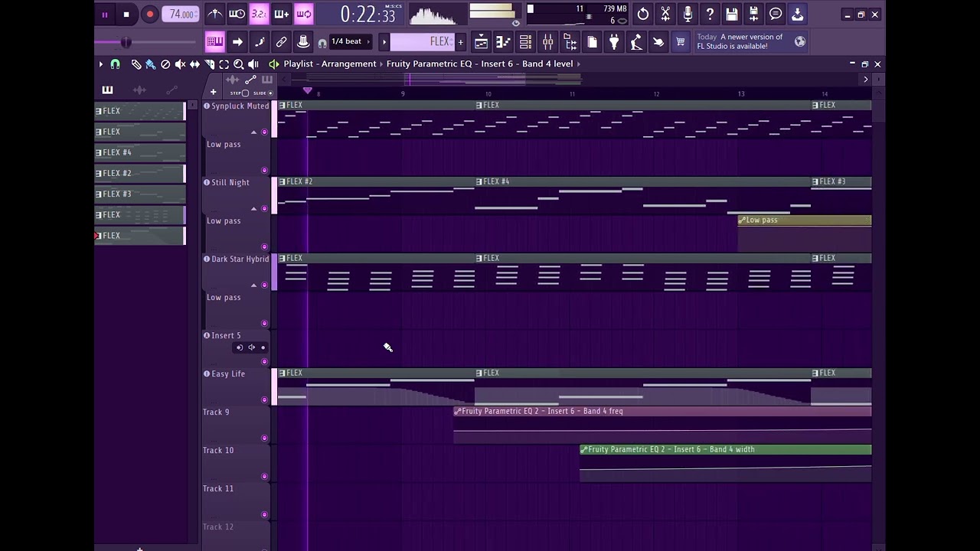The height and width of the screenshot is (551, 980).
Task: Click the download arrow icon
Action: tap(797, 14)
